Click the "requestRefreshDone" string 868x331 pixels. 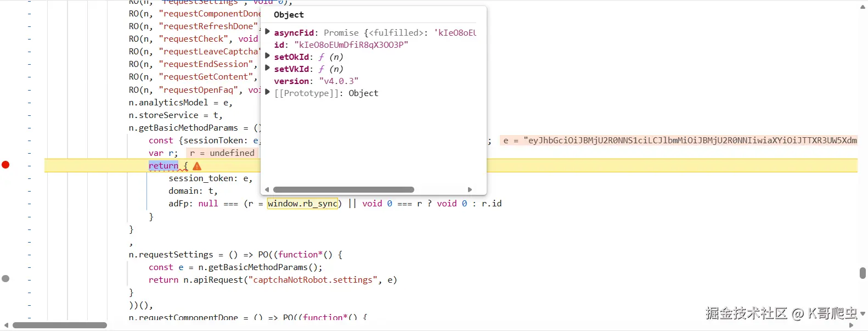point(208,26)
